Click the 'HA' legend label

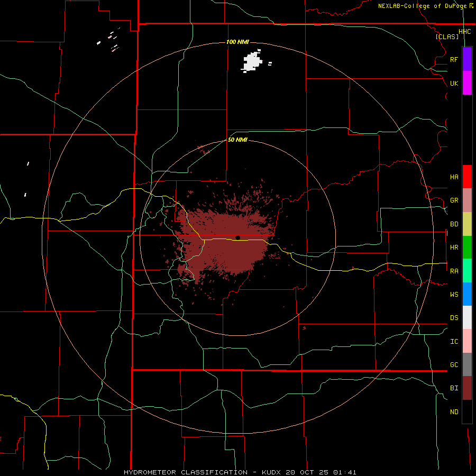click(454, 177)
